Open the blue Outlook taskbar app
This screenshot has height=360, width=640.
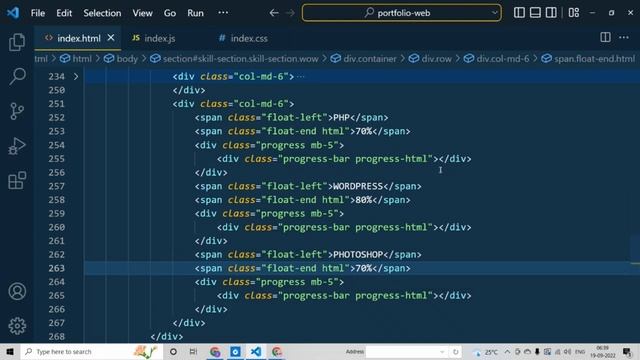point(235,351)
